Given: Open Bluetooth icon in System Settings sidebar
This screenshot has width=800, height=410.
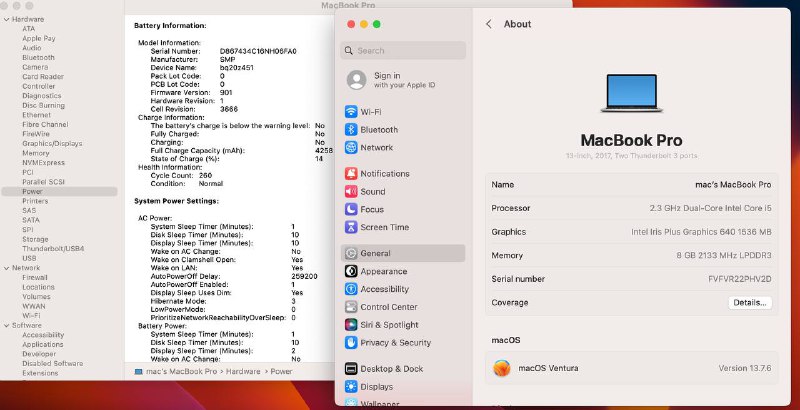Looking at the screenshot, I should point(351,130).
